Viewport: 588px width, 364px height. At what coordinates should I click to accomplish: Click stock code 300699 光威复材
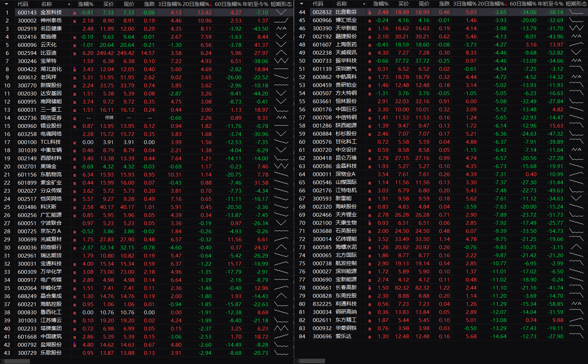27,239
